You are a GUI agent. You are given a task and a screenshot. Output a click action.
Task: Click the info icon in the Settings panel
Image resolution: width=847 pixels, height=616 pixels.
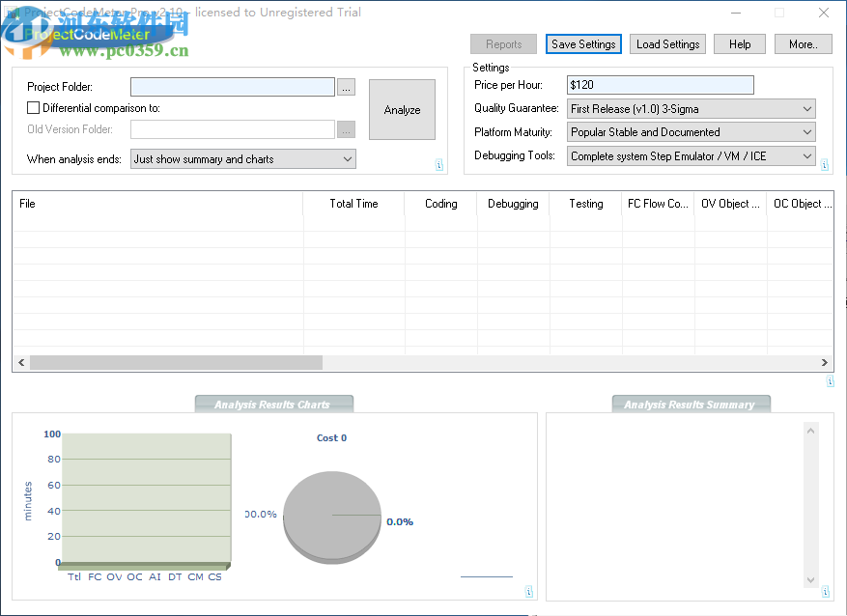824,165
